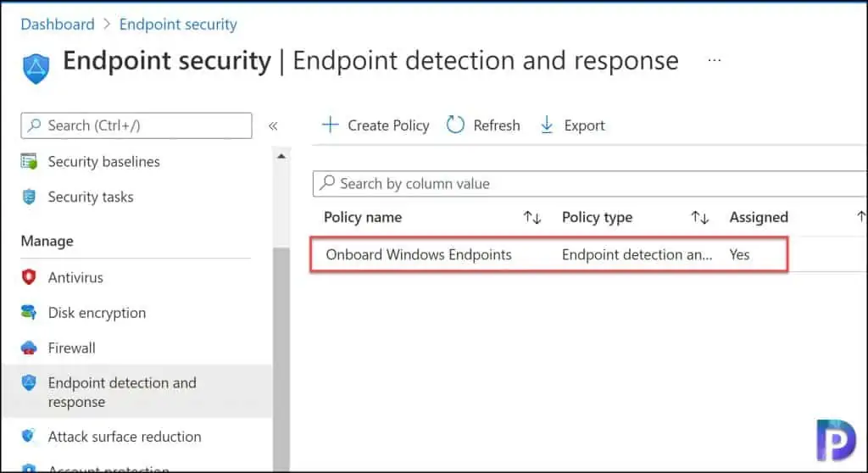This screenshot has height=473, width=868.
Task: Click the Export button label
Action: [x=584, y=125]
